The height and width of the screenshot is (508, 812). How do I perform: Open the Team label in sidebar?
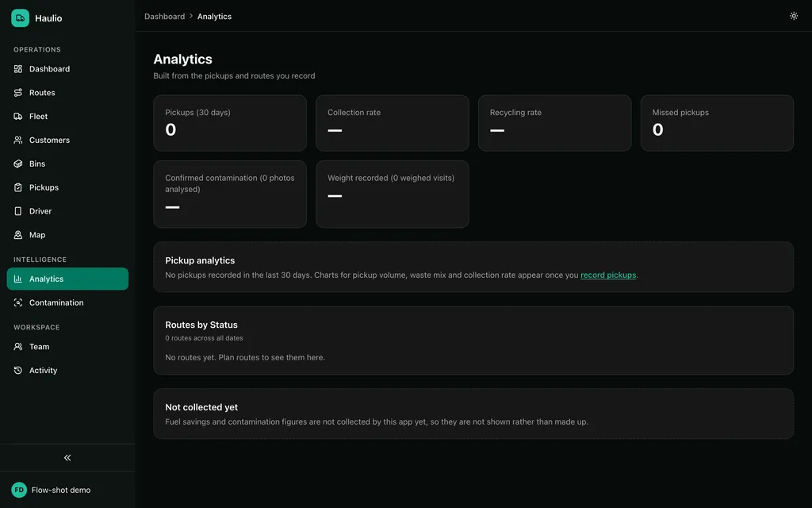(40, 347)
